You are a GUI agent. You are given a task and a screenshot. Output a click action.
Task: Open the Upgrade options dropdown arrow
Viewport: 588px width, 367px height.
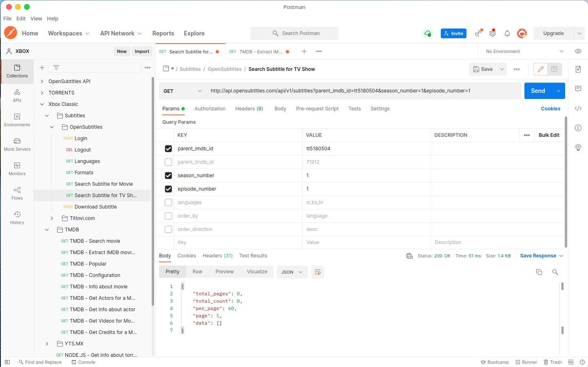[579, 33]
